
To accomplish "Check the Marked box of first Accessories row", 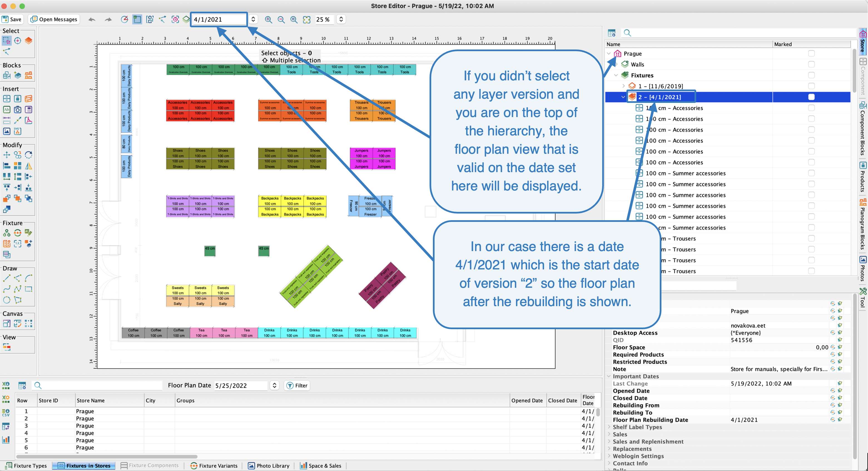I will (811, 108).
